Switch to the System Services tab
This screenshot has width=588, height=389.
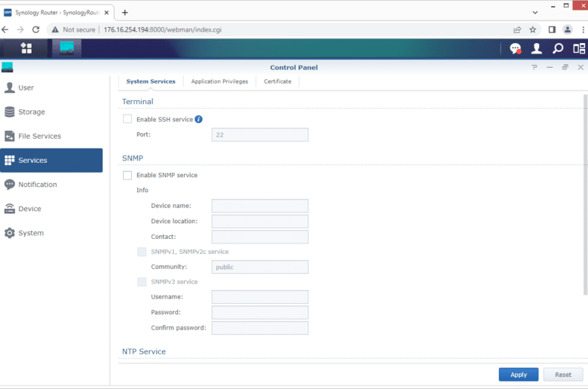coord(151,81)
